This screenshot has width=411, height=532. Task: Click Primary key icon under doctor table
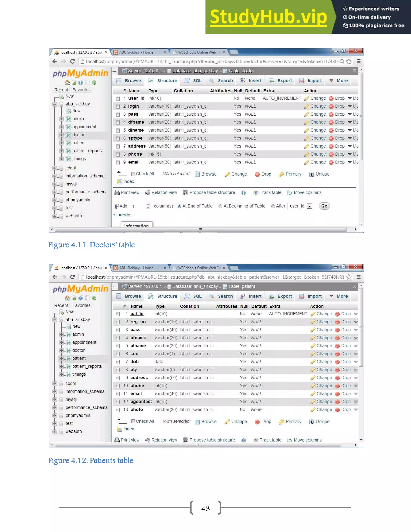click(282, 174)
